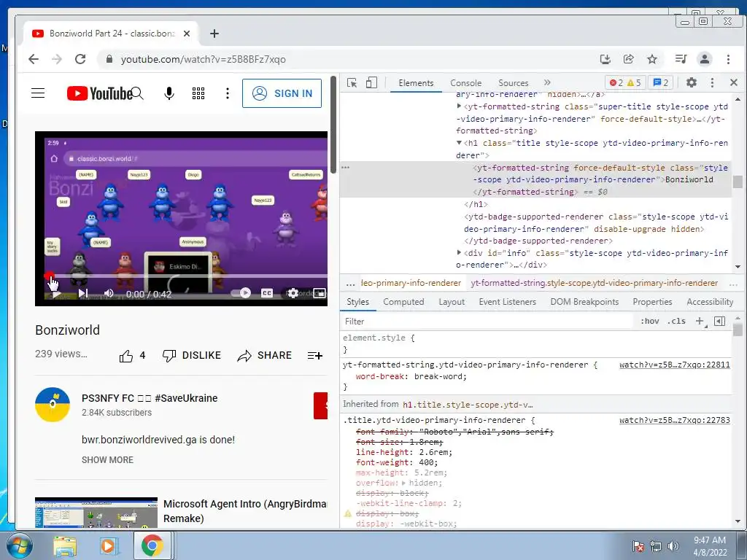Open PS3NFY FC channel avatar

click(53, 404)
